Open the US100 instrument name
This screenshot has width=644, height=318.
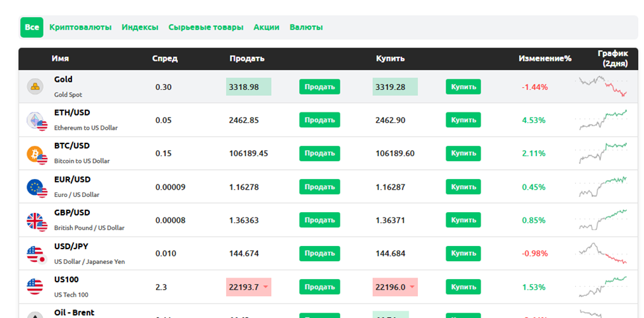click(67, 280)
